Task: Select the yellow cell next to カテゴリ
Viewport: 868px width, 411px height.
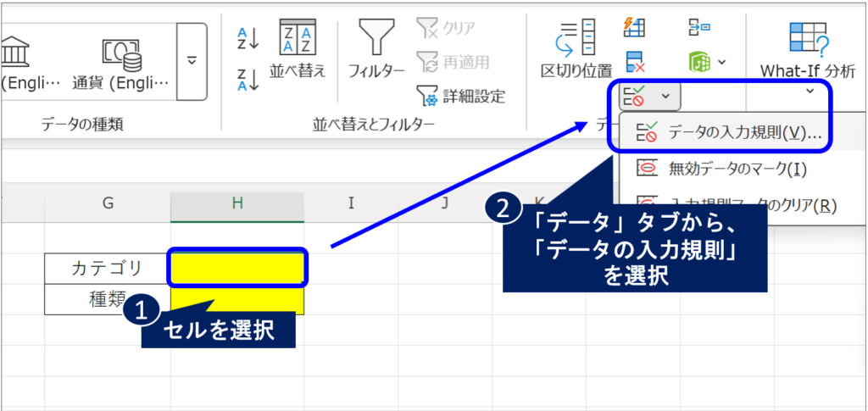Action: (237, 268)
